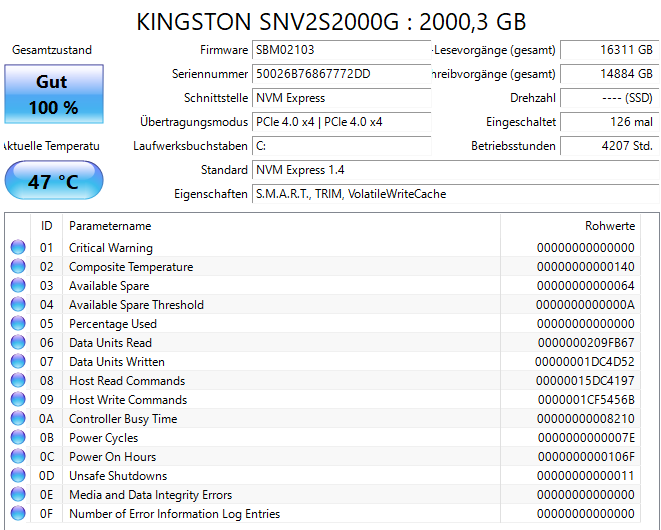Viewport: 661px width, 530px height.
Task: Click the status orb for Number of Error Information Log Entries
Action: click(x=18, y=513)
